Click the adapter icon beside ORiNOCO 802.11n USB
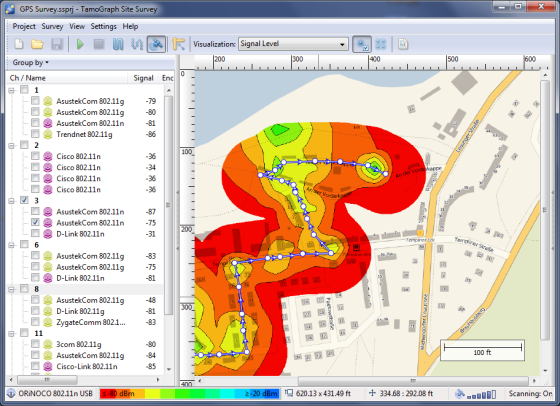This screenshot has height=406, width=560. point(11,393)
